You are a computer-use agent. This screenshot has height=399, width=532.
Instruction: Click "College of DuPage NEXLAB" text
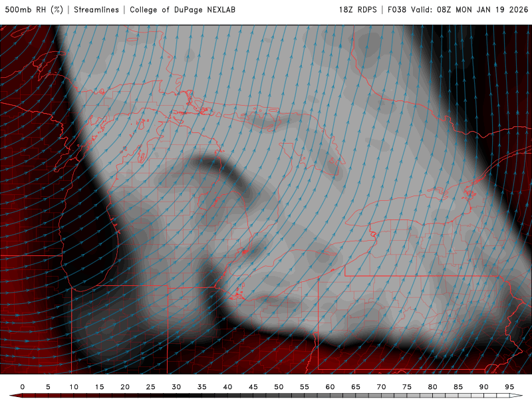point(182,10)
